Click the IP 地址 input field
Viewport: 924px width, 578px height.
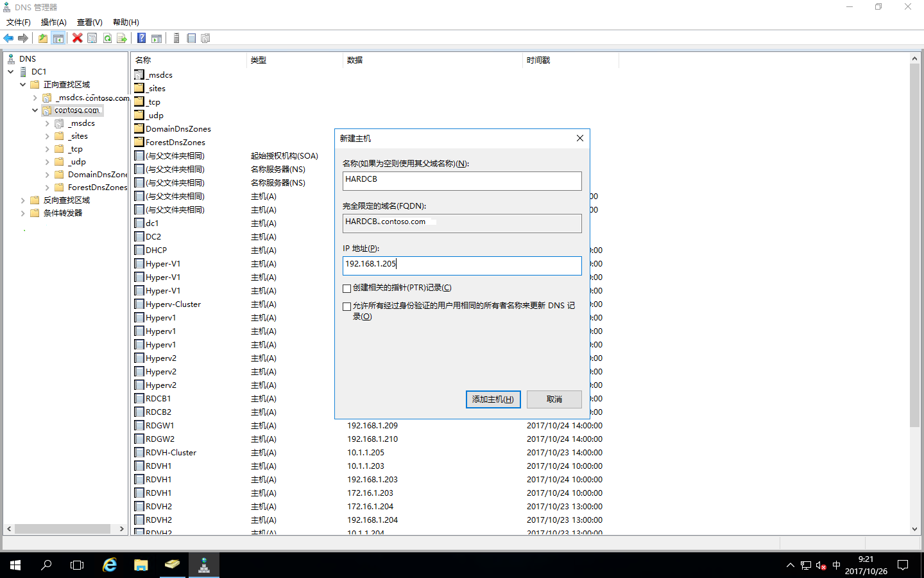point(462,265)
